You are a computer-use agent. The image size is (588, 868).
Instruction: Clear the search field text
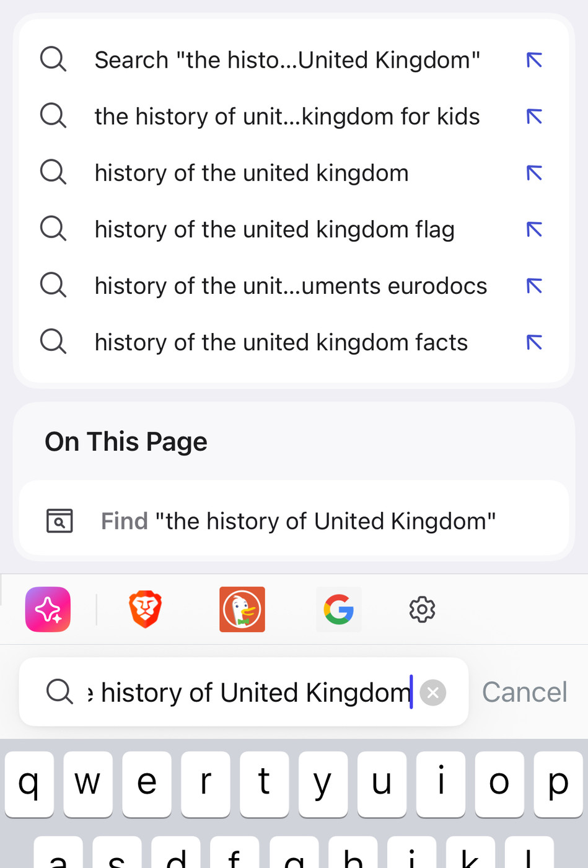pyautogui.click(x=433, y=693)
